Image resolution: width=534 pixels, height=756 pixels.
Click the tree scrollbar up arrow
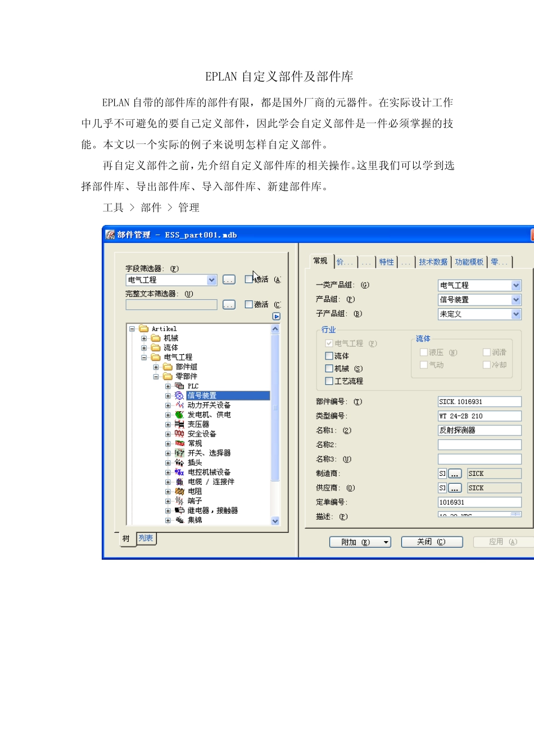point(275,328)
